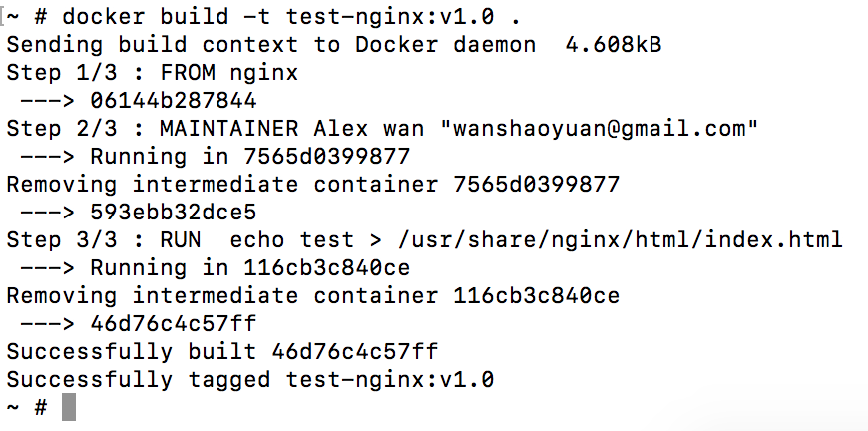
Task: Click the Running in 116cb3c840ce line
Action: tap(249, 268)
